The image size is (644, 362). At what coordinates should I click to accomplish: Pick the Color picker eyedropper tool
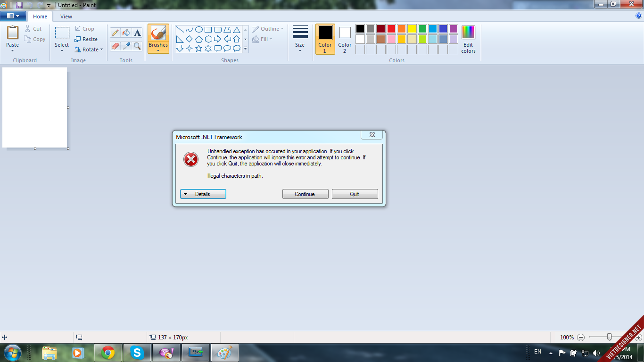pos(126,46)
